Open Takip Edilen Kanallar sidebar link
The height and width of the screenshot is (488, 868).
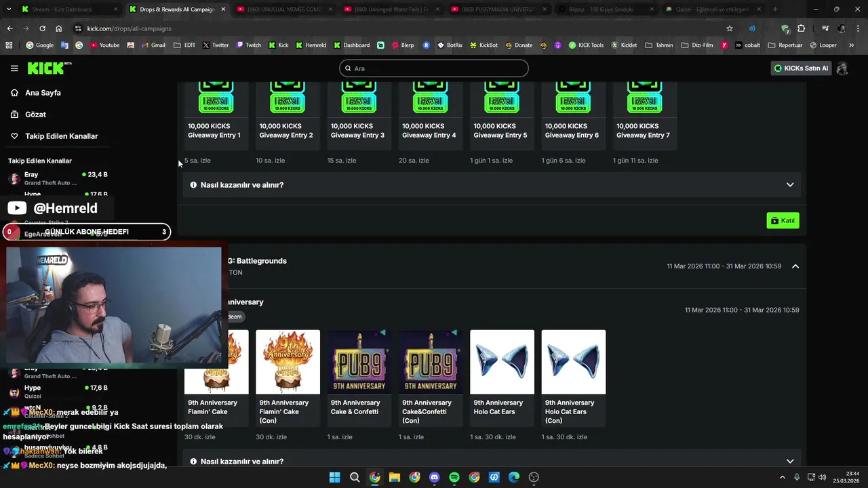[x=61, y=136]
